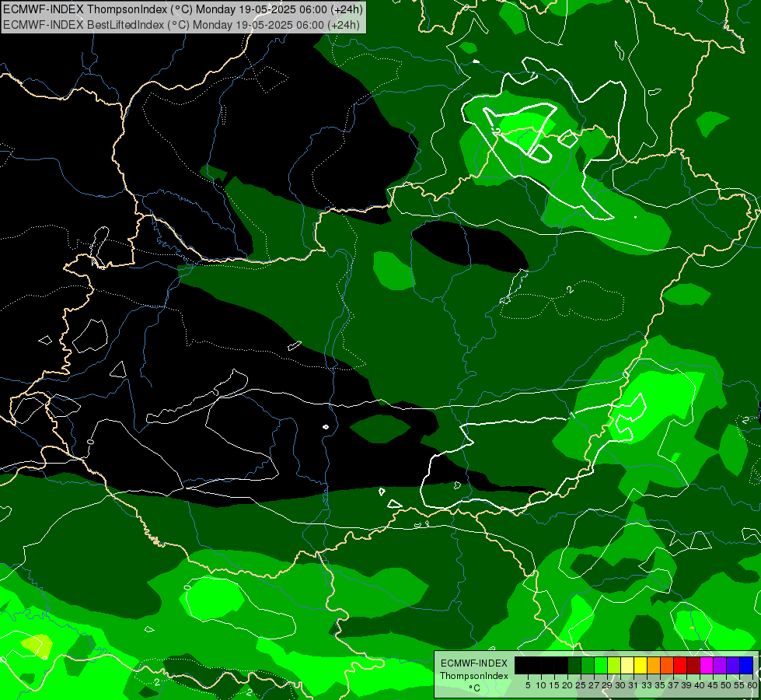Click the magenta 40–45 legend swatch
761x700 pixels.
[x=707, y=665]
